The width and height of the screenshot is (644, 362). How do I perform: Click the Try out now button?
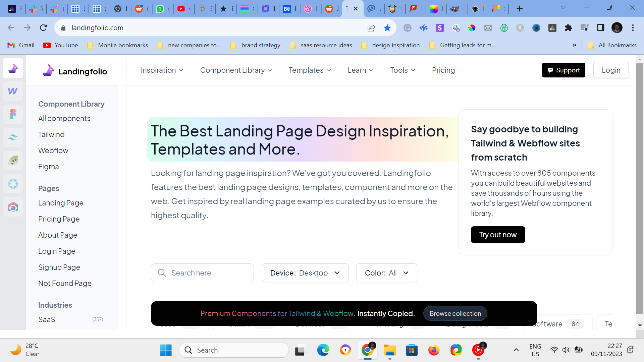(498, 235)
